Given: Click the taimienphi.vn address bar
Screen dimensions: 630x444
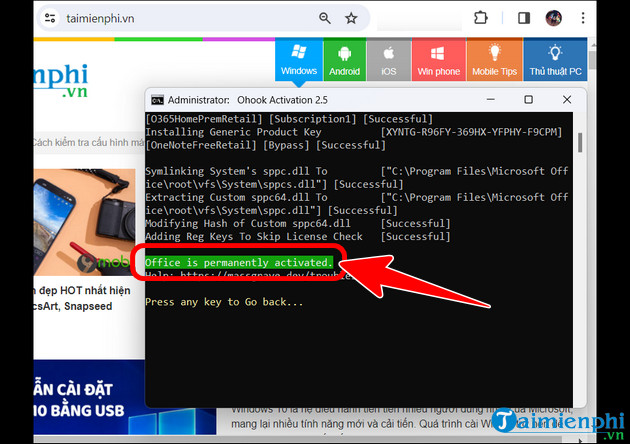Looking at the screenshot, I should click(203, 18).
